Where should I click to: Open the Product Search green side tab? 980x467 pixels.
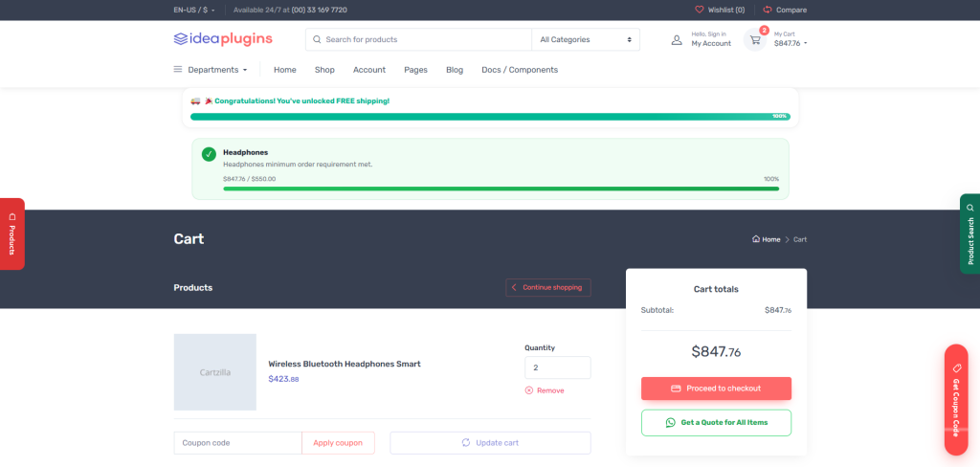(970, 233)
